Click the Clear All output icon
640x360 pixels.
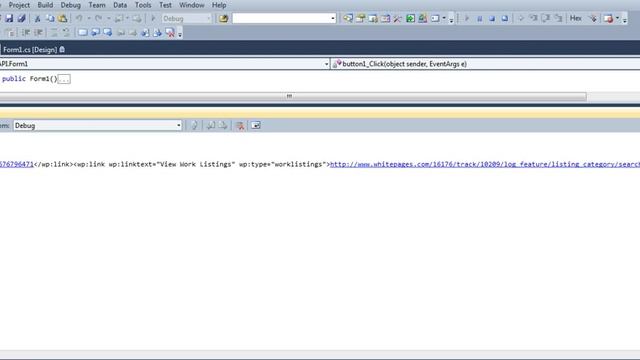240,126
